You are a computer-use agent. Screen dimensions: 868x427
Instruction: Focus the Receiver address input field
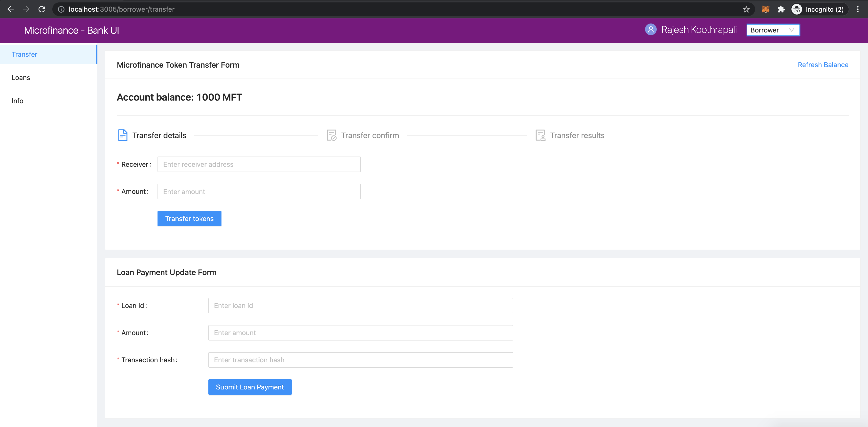[x=259, y=164]
